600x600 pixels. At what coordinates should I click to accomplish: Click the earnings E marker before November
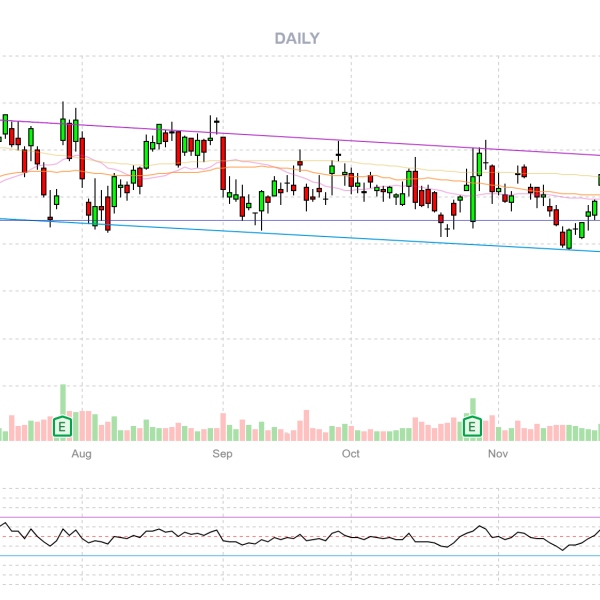click(473, 427)
